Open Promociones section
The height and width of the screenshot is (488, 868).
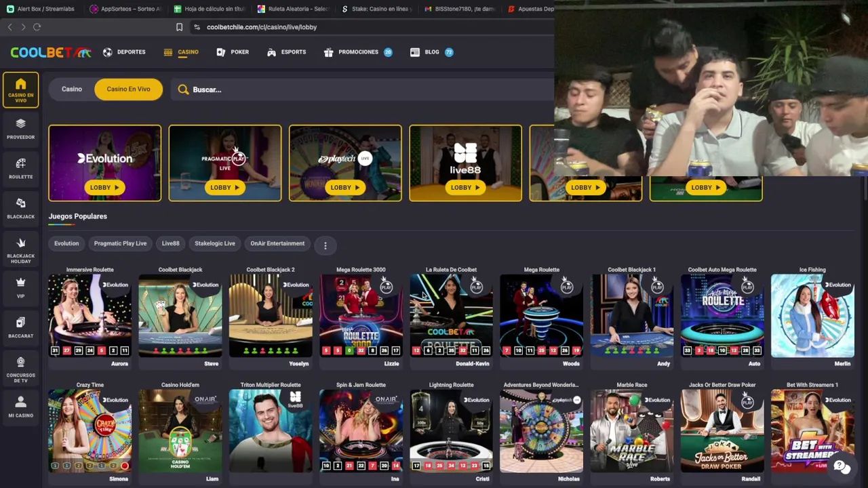pos(358,52)
